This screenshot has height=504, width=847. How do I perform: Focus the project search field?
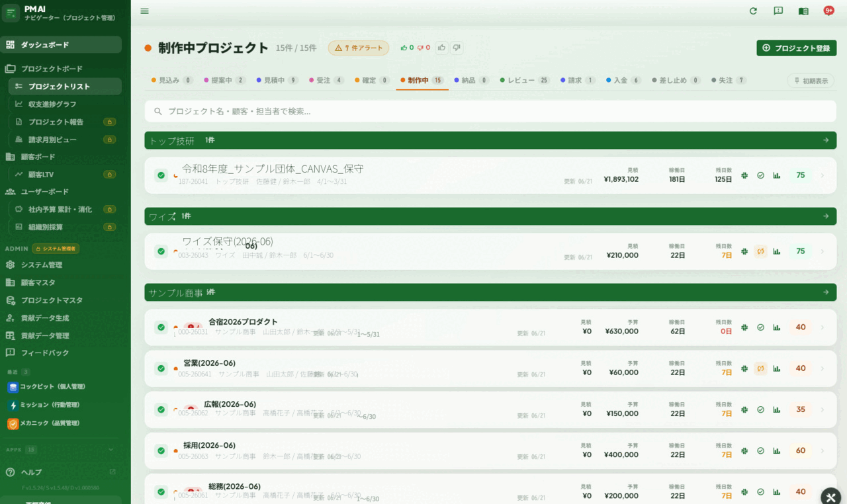490,111
